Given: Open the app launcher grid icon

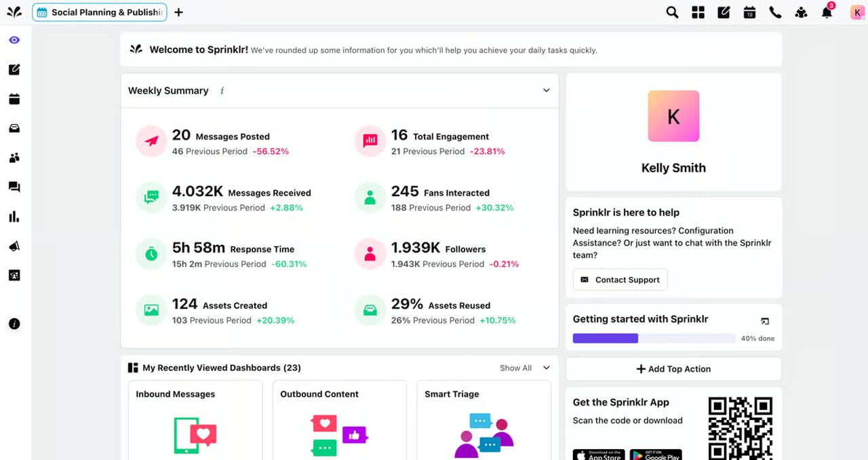Looking at the screenshot, I should click(698, 12).
